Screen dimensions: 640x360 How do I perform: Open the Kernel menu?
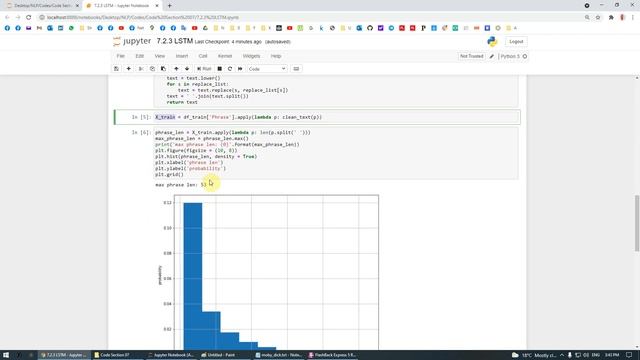coord(225,56)
